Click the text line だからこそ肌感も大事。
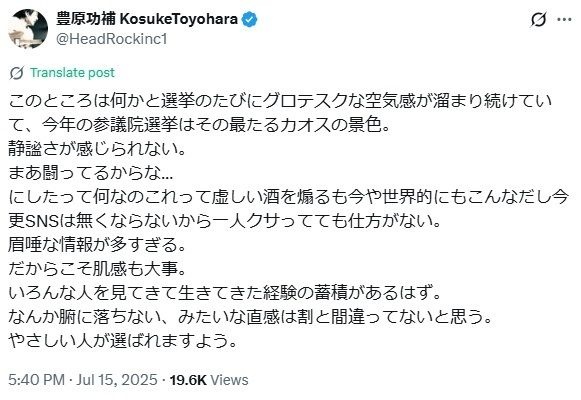Viewport: 581px width, 400px height. (x=97, y=269)
